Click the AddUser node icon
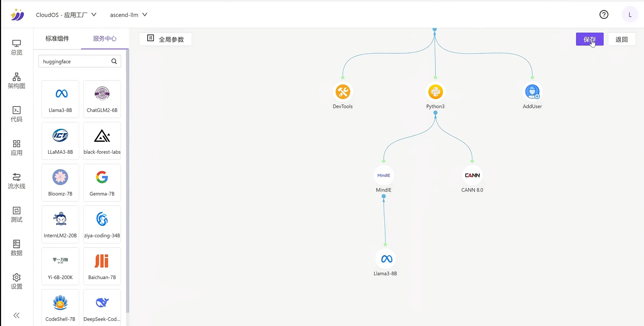The width and height of the screenshot is (644, 326). (532, 92)
